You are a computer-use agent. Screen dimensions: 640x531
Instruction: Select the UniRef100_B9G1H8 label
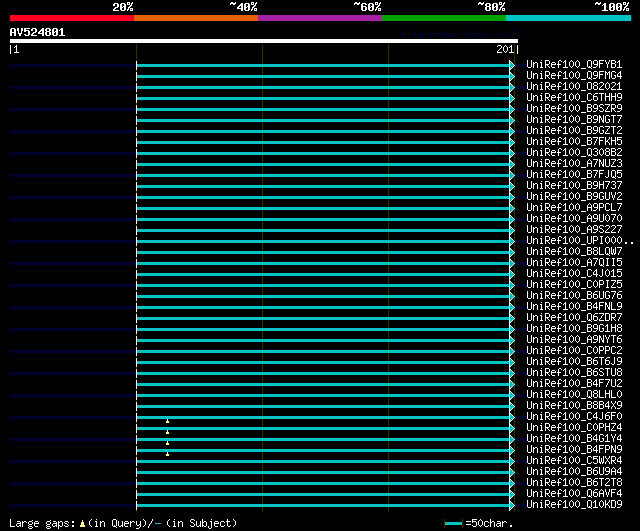click(574, 329)
